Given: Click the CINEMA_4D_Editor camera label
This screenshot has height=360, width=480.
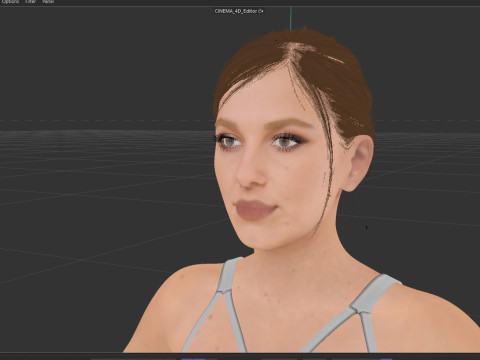Looking at the screenshot, I should tap(236, 11).
